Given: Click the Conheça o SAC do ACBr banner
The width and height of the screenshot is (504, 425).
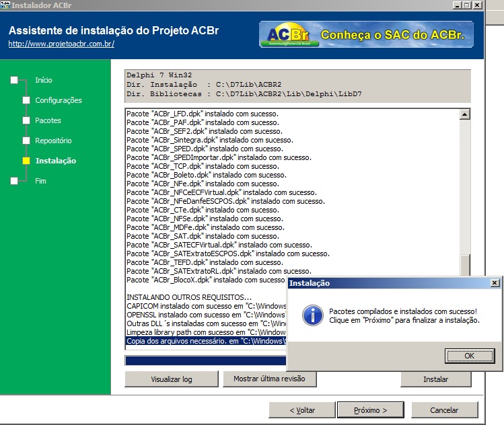Looking at the screenshot, I should pyautogui.click(x=366, y=34).
